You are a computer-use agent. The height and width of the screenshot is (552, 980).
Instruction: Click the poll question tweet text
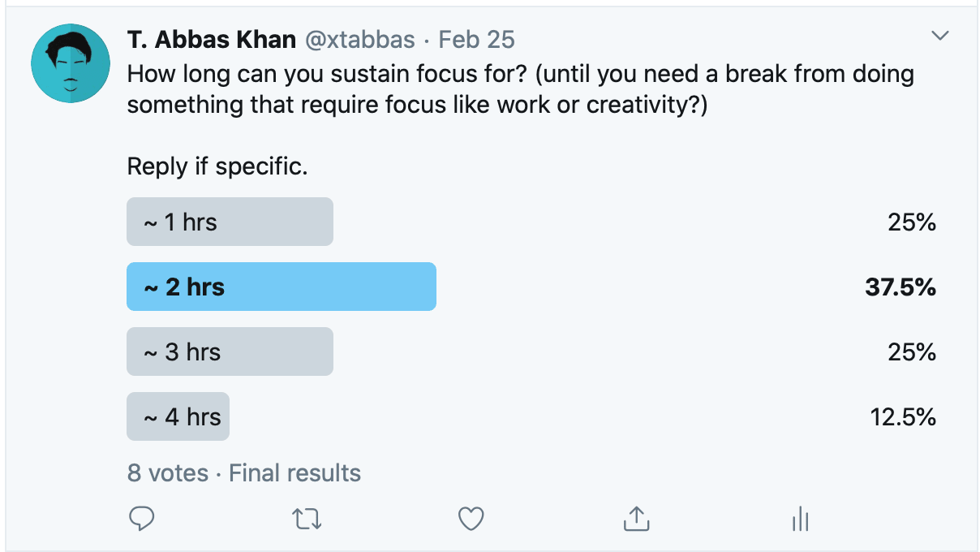[521, 90]
